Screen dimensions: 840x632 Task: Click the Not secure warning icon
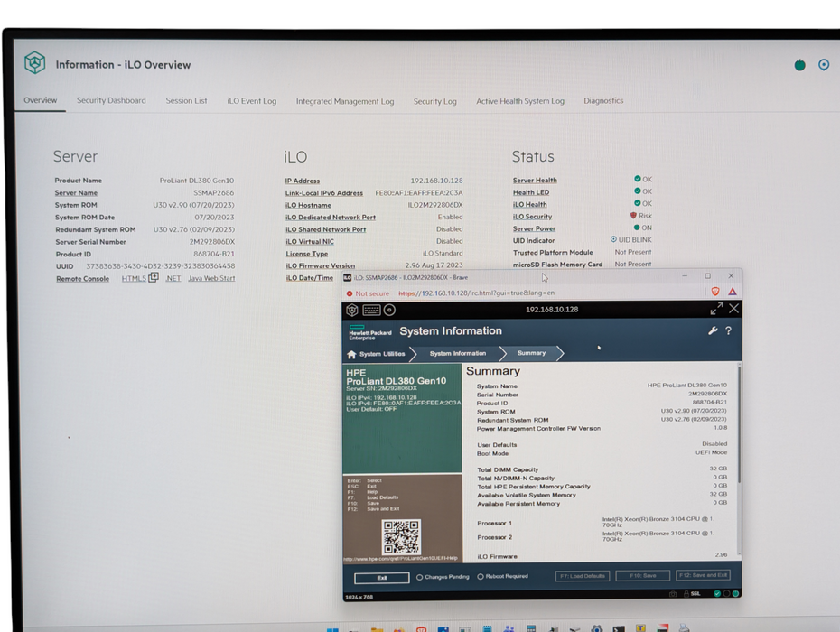point(350,293)
